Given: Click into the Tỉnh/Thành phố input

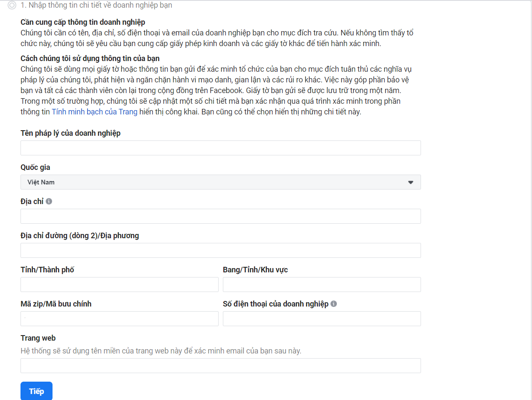Looking at the screenshot, I should pyautogui.click(x=119, y=285).
